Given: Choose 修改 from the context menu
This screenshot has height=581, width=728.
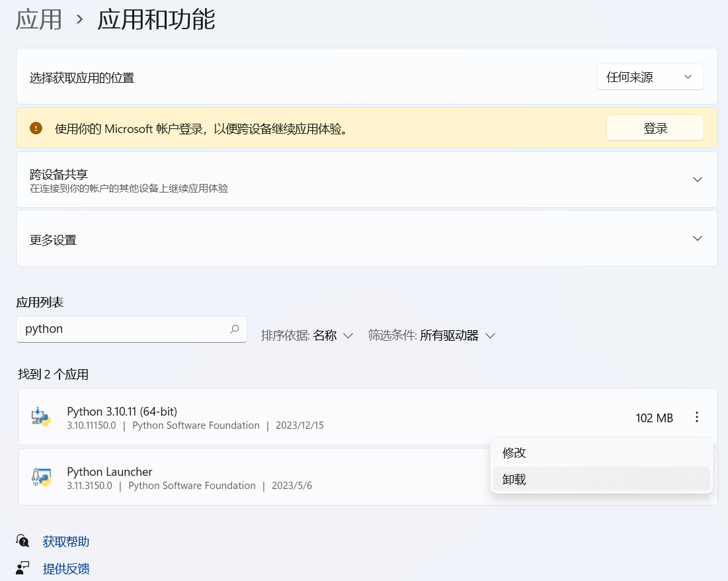Looking at the screenshot, I should click(601, 453).
